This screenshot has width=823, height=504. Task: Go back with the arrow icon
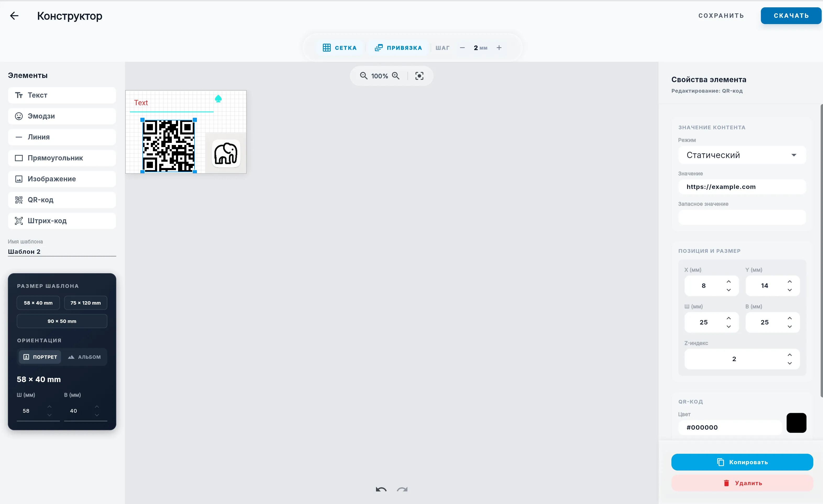point(14,16)
